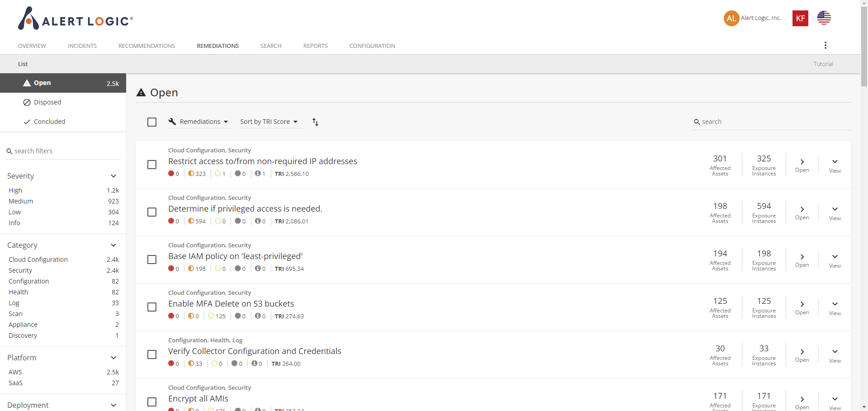Click the magnifier icon in search filters
868x411 pixels.
click(9, 151)
